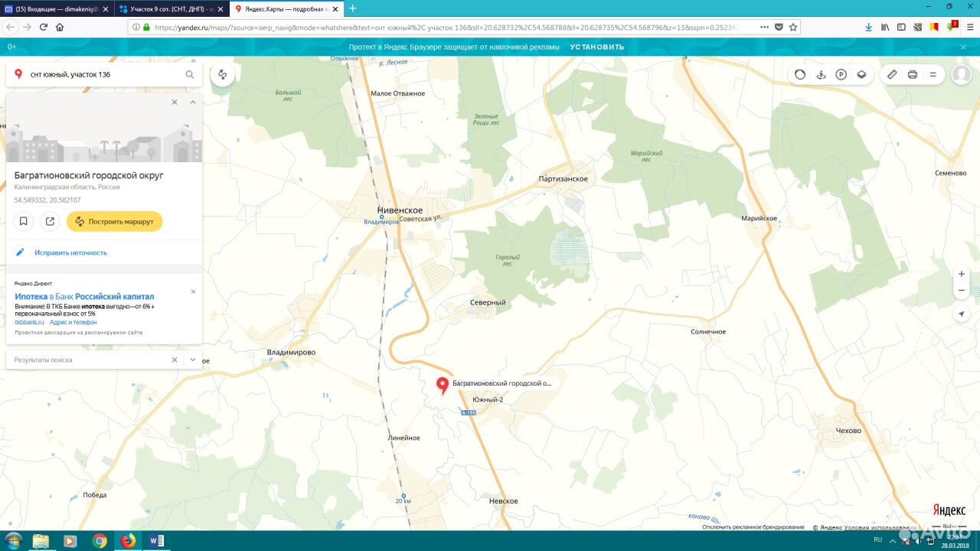Select the ruler distance tool
The image size is (980, 551).
892,74
